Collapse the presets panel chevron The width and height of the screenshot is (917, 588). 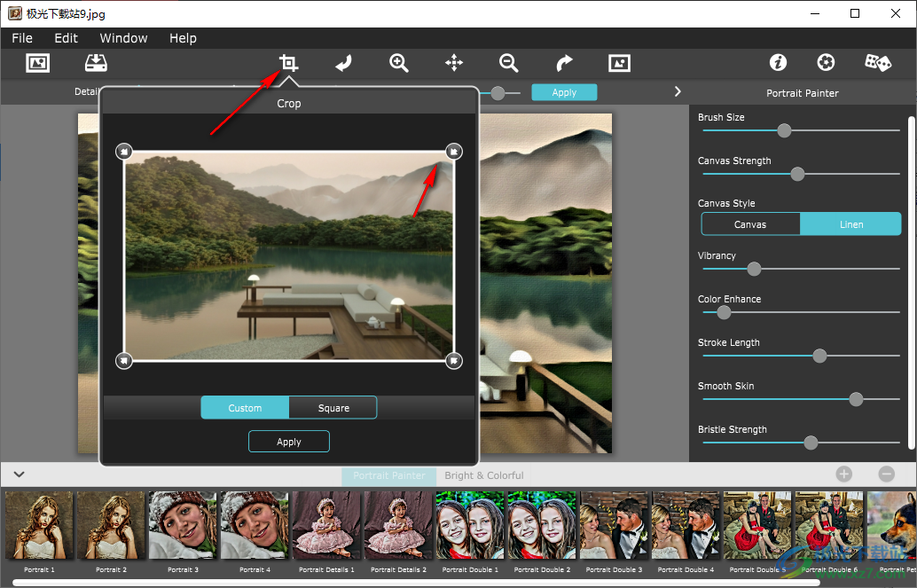20,474
